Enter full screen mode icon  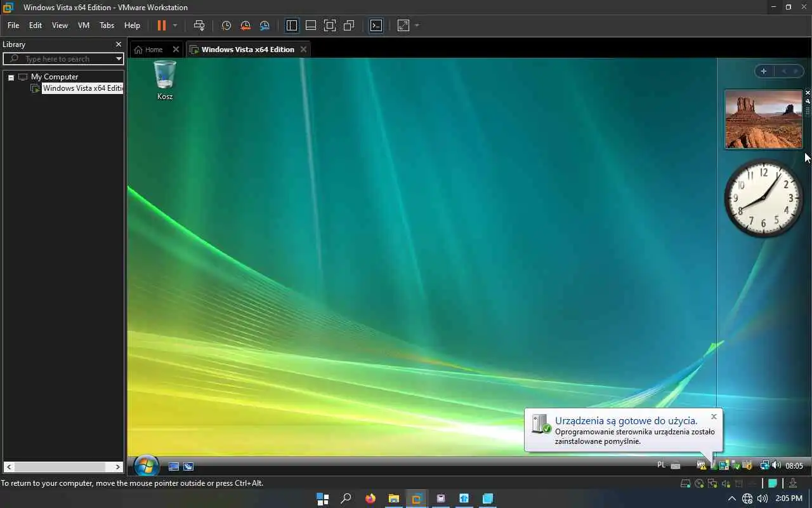coord(330,25)
